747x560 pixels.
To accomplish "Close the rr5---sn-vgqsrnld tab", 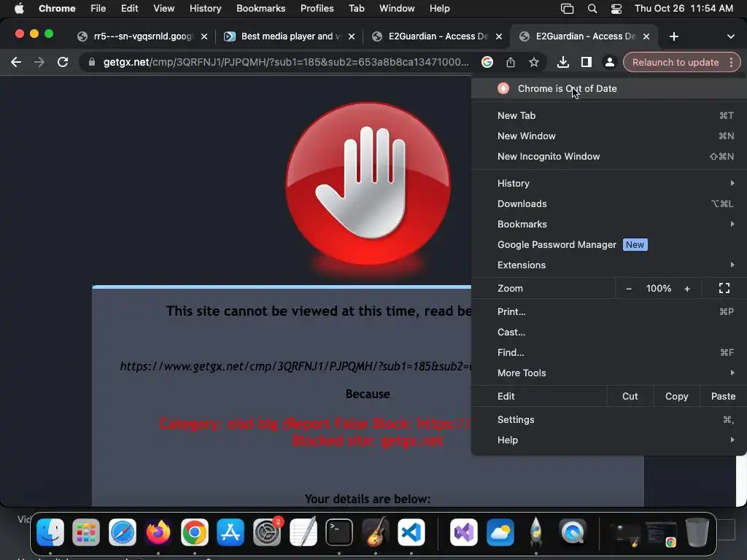I will [x=204, y=36].
